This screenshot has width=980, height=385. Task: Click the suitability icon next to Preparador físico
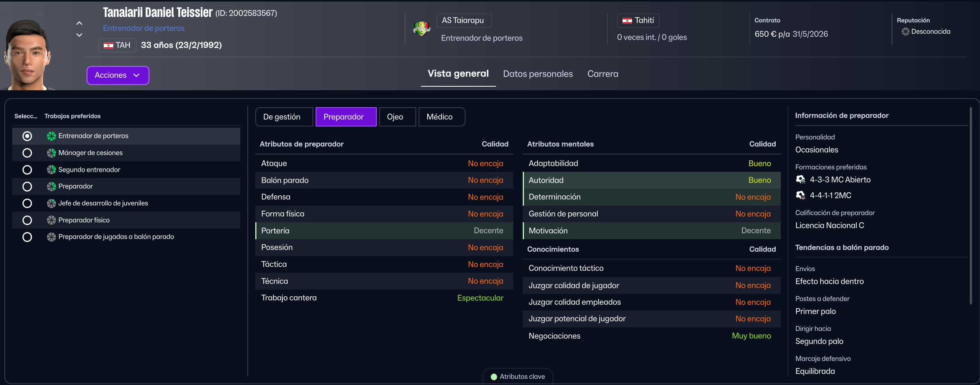51,220
